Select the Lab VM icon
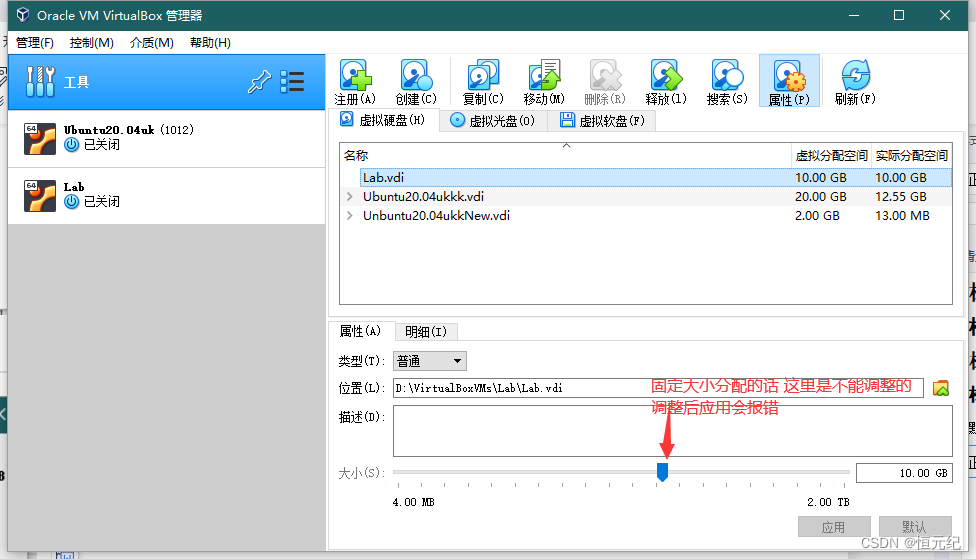The image size is (976, 559). click(40, 195)
